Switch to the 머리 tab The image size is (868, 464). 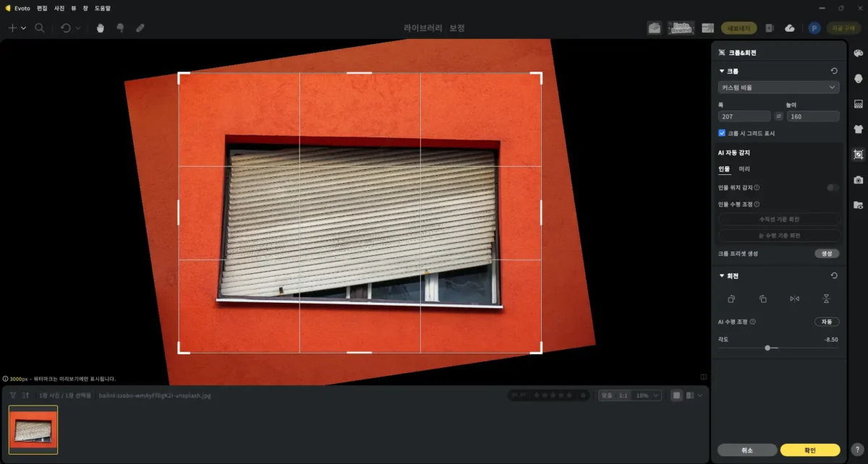(744, 169)
